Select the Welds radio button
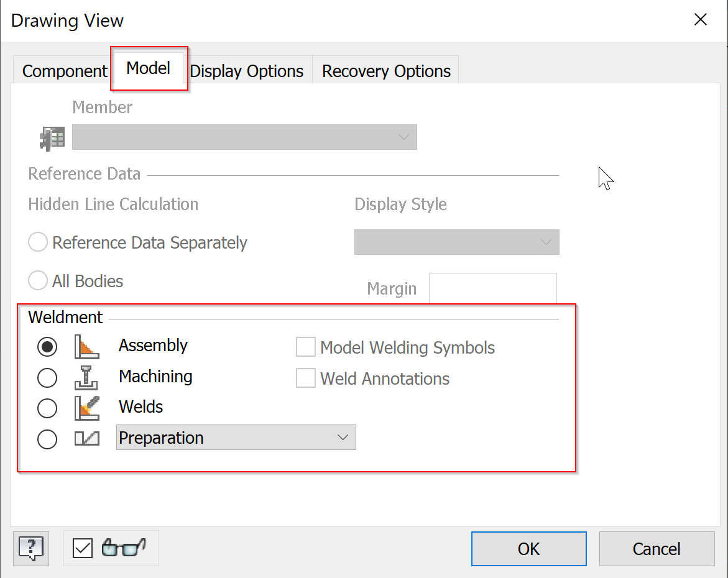This screenshot has width=728, height=578. coord(47,408)
